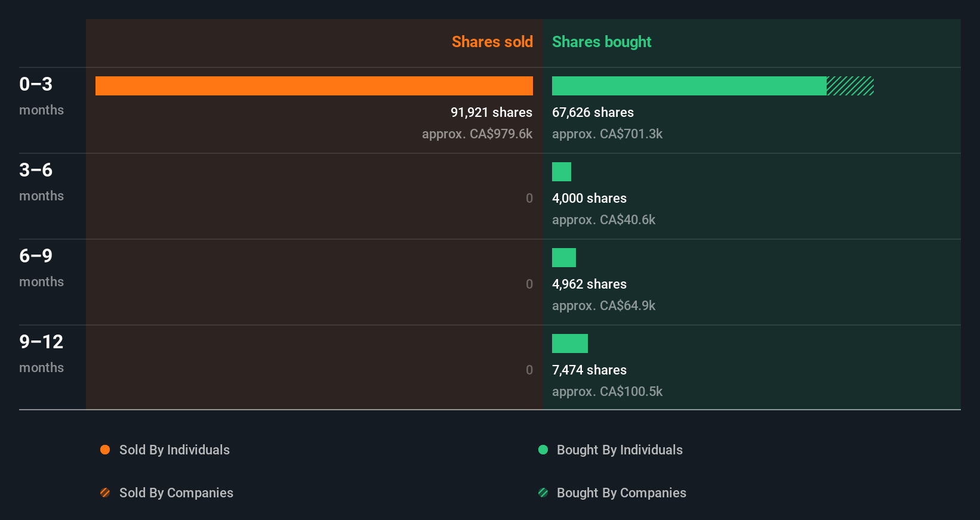Click the Shares sold column header

492,42
